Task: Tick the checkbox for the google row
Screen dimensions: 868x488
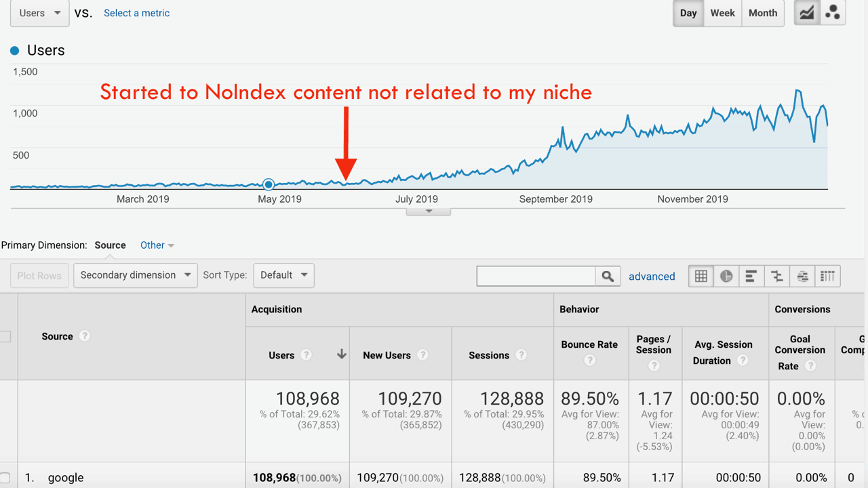Action: pyautogui.click(x=5, y=478)
